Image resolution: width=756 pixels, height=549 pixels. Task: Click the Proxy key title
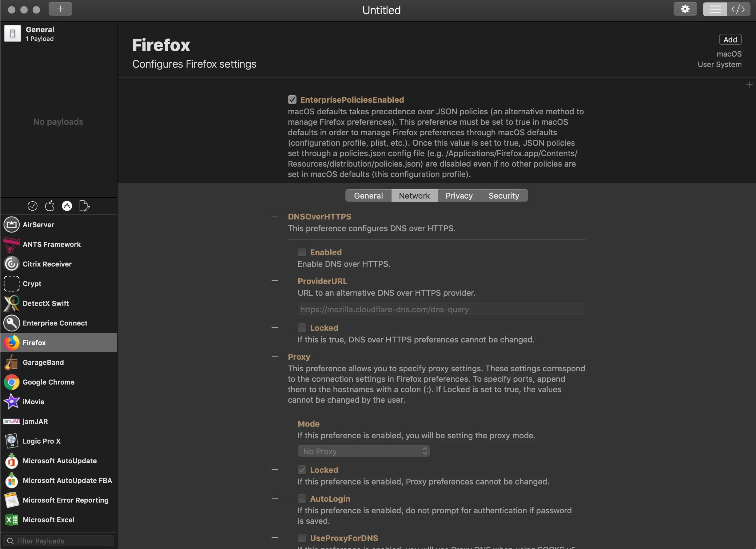coord(299,357)
